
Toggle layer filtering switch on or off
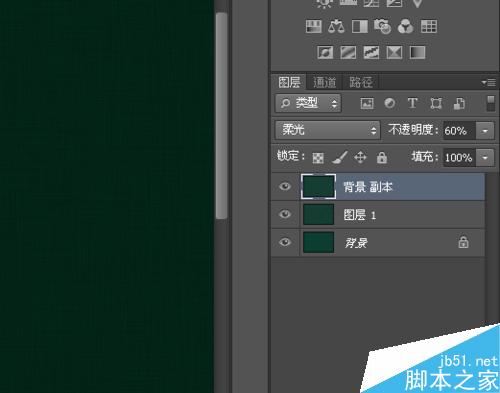coord(490,103)
